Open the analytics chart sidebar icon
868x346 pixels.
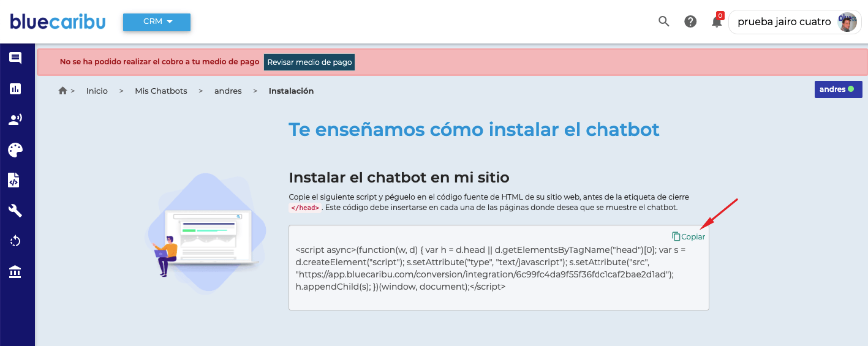coord(15,89)
